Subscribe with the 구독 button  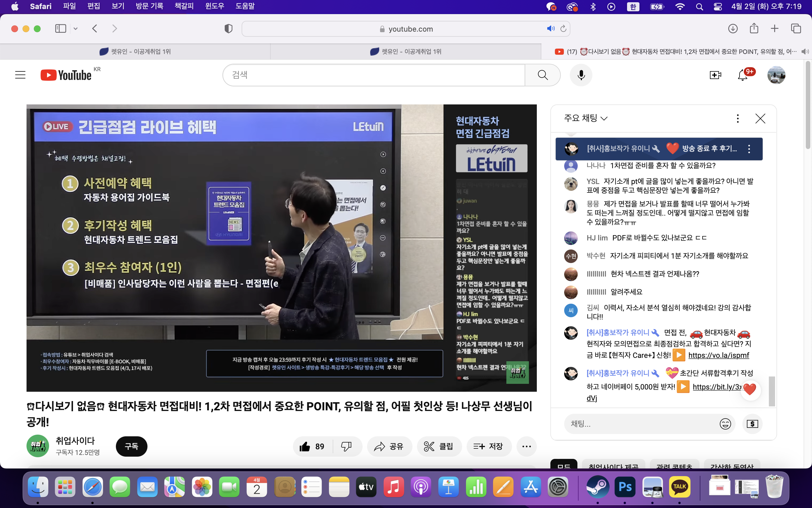[132, 446]
